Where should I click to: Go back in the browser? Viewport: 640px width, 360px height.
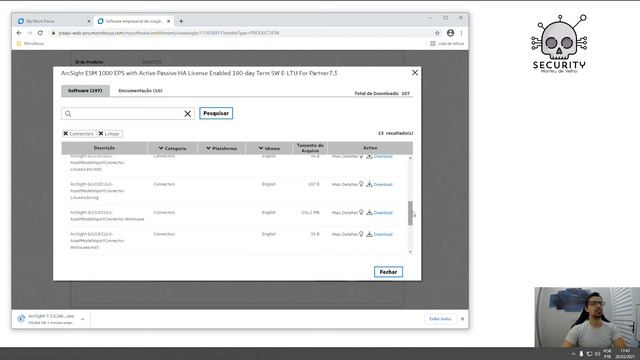pos(19,33)
